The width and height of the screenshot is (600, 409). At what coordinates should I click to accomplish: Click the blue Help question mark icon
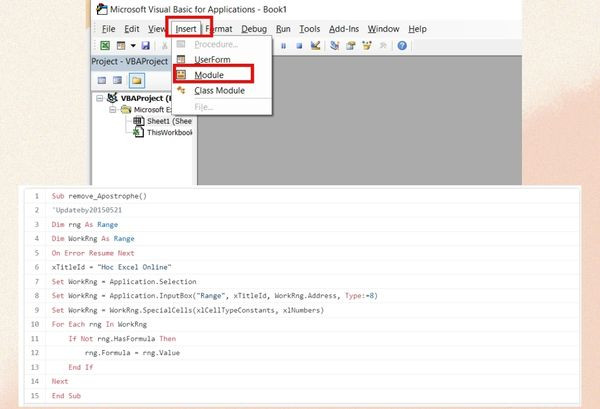pos(402,46)
